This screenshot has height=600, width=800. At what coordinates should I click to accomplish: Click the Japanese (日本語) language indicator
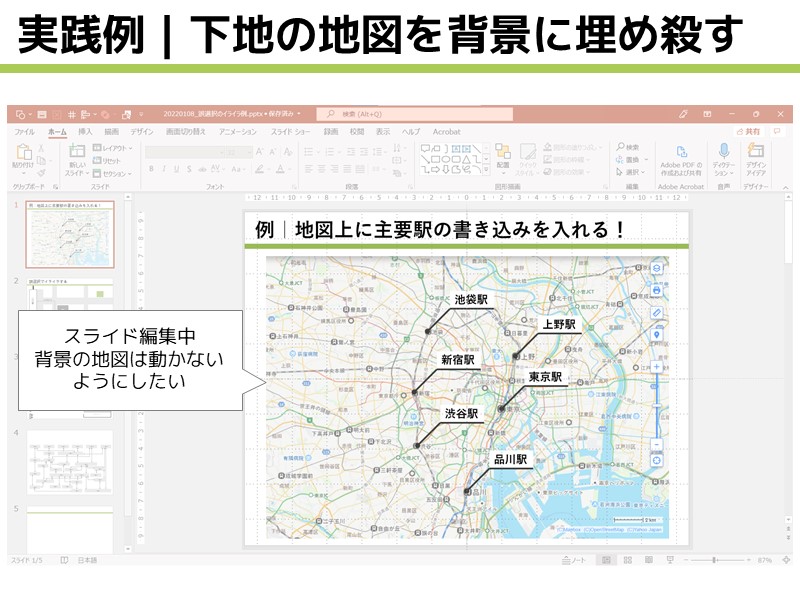[x=87, y=560]
